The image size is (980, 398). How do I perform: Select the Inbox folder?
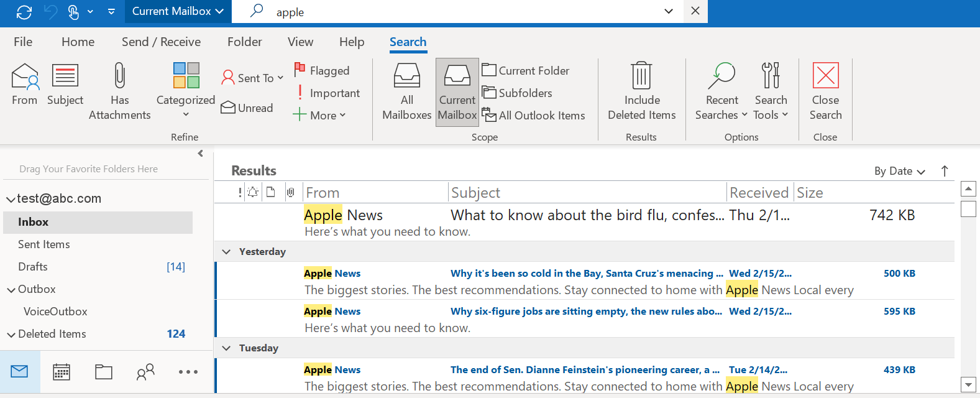(98, 222)
